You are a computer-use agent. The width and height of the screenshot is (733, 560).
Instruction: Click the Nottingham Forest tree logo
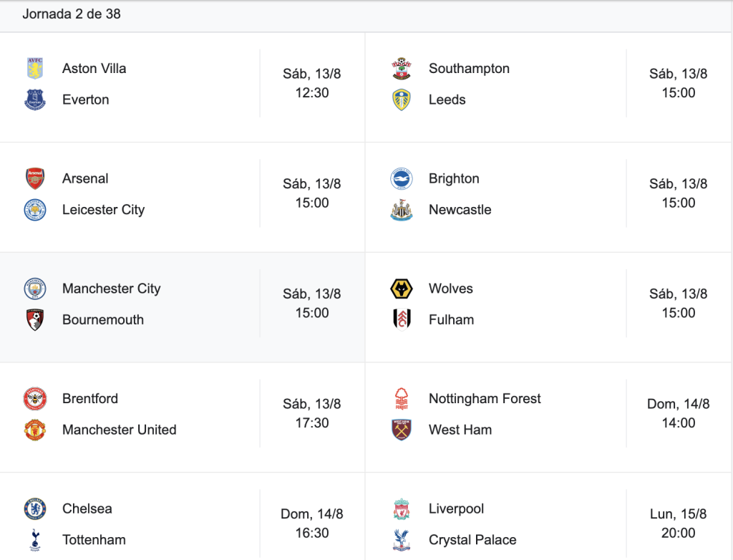(402, 399)
